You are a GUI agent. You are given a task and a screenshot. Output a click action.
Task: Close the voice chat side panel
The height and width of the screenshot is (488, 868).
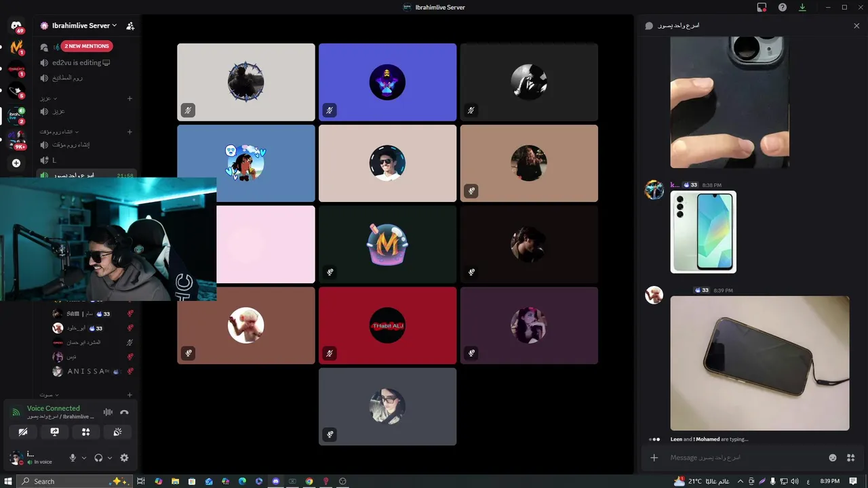click(856, 26)
